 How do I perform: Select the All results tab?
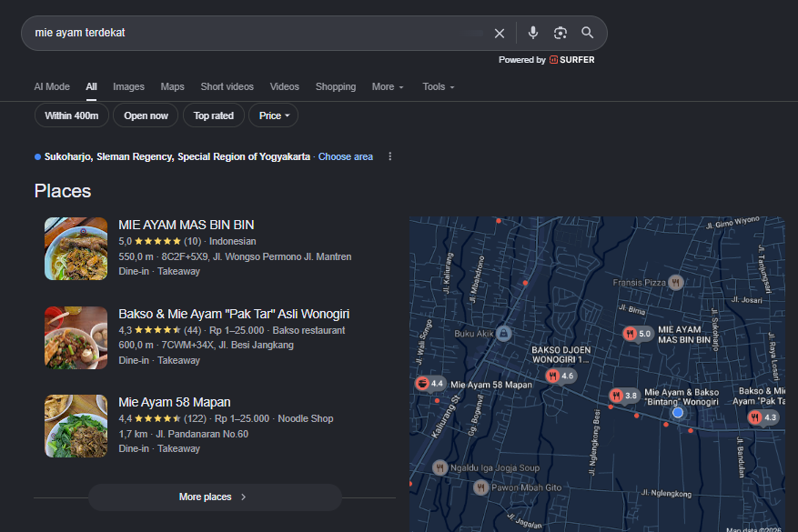click(x=92, y=87)
